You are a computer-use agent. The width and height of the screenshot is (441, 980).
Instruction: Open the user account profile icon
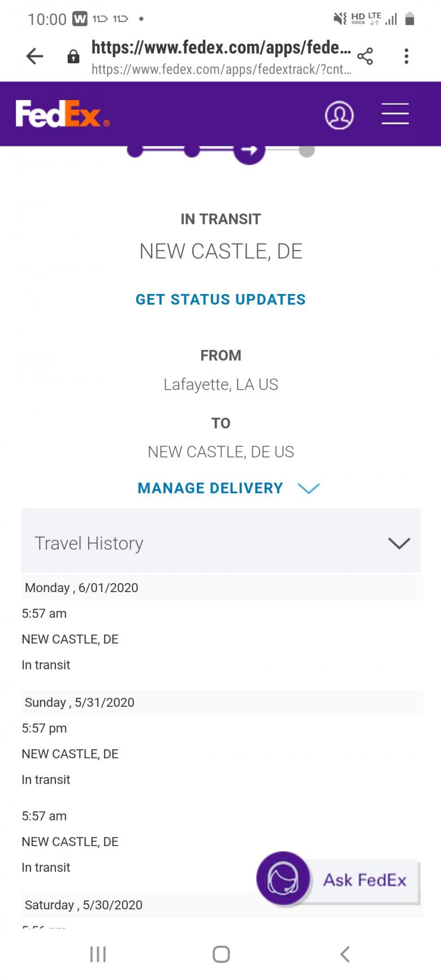tap(339, 115)
